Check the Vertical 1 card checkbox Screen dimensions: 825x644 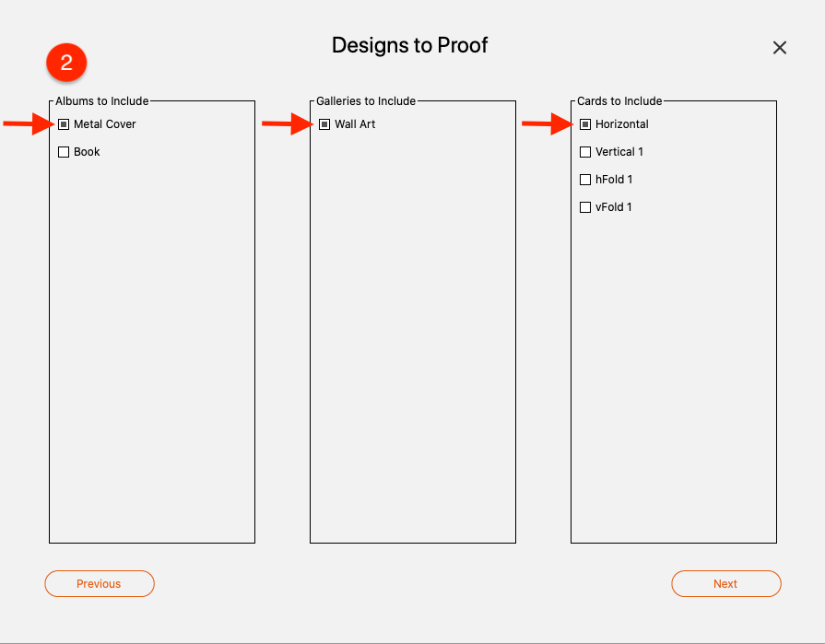pyautogui.click(x=585, y=152)
